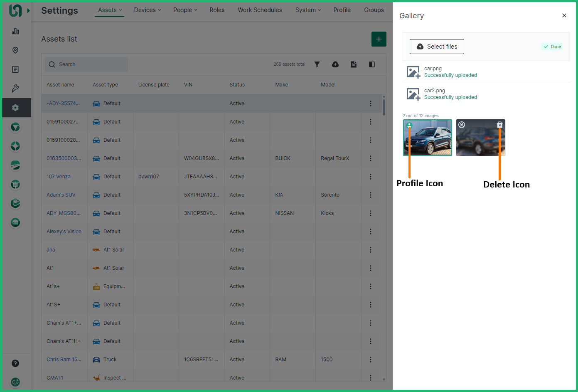
Task: Click the download cloud icon
Action: click(335, 64)
